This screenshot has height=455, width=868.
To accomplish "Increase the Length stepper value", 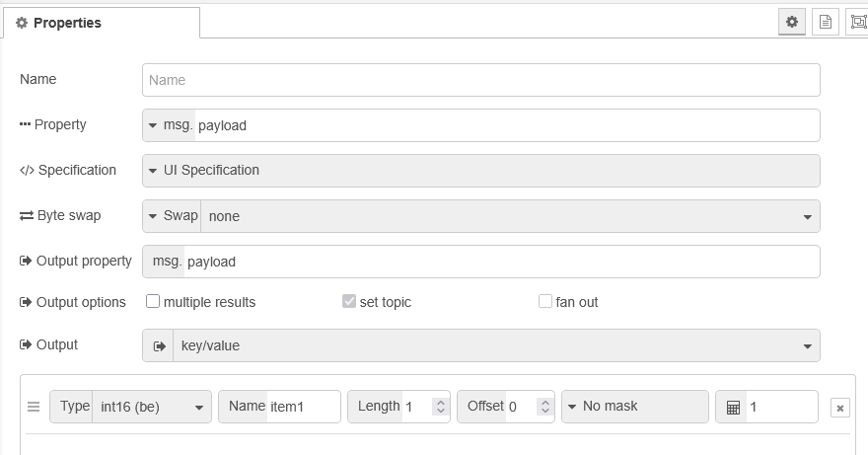I will click(x=441, y=402).
